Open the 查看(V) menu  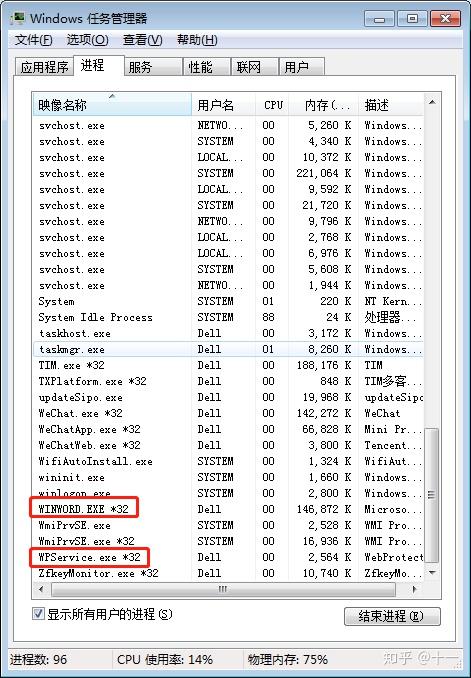pyautogui.click(x=142, y=40)
